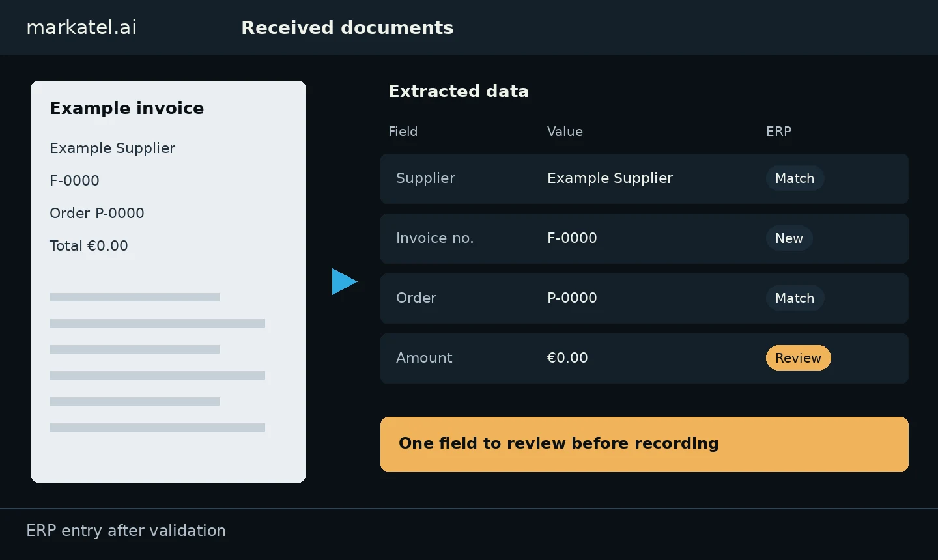938x560 pixels.
Task: Select the Invoice no. field label
Action: tap(434, 238)
